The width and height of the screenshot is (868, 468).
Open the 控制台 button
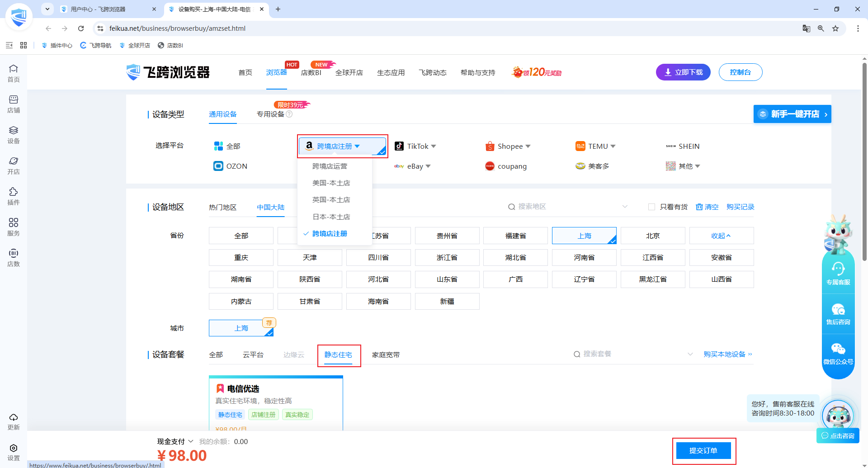click(x=741, y=72)
